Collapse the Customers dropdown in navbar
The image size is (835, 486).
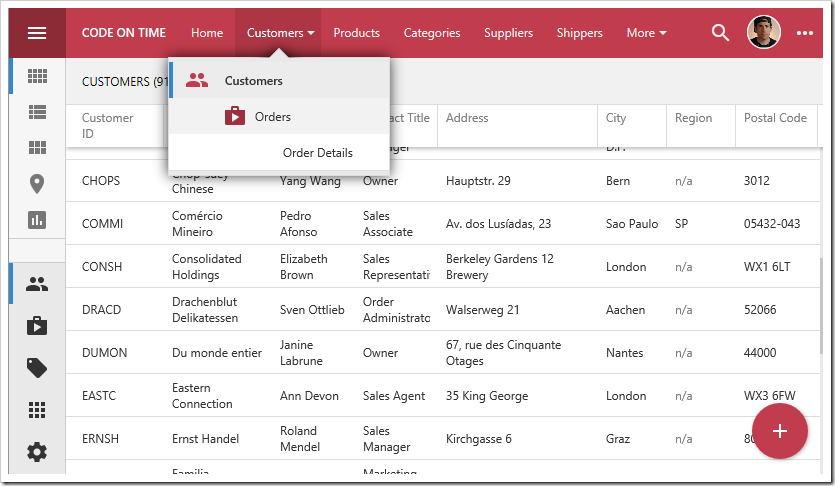coord(280,33)
